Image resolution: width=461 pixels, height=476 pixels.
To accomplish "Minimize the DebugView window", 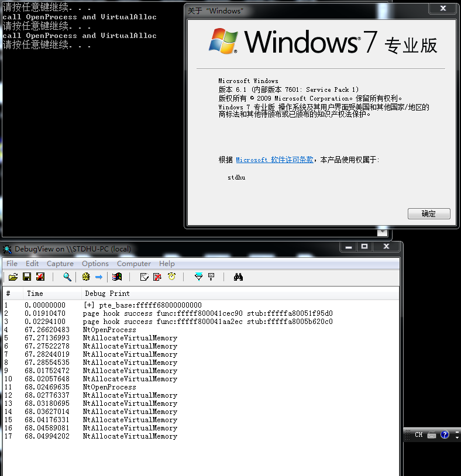I will pyautogui.click(x=349, y=247).
